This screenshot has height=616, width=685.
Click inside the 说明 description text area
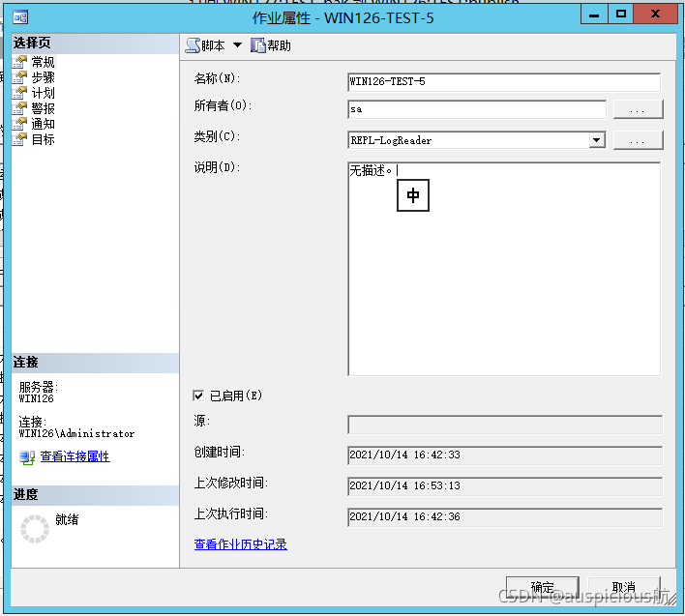point(504,269)
